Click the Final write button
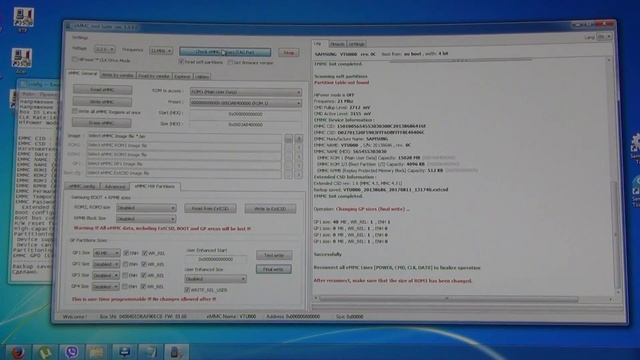The image size is (640, 360). pyautogui.click(x=273, y=269)
